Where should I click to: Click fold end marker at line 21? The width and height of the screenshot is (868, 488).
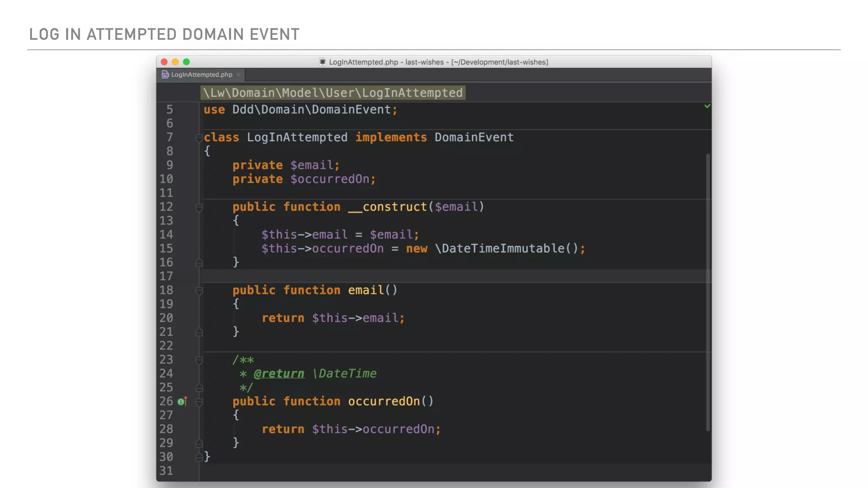(199, 332)
